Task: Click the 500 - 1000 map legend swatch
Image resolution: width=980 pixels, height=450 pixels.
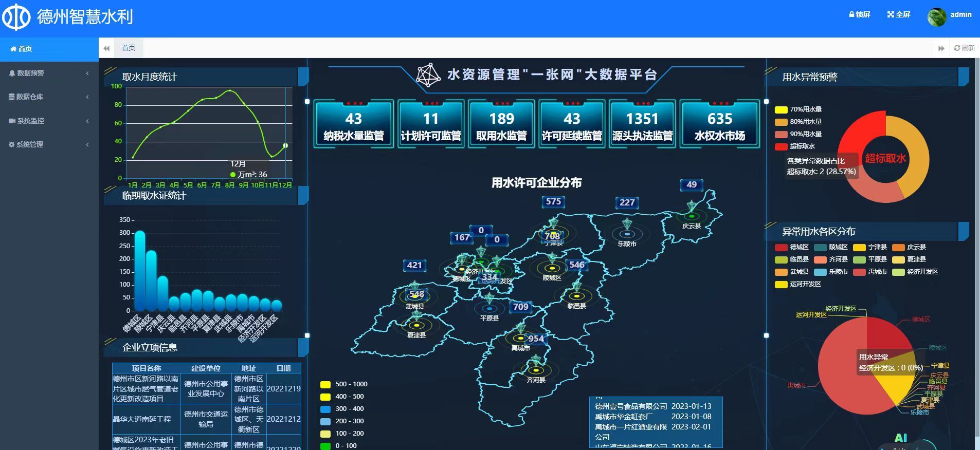Action: point(325,384)
